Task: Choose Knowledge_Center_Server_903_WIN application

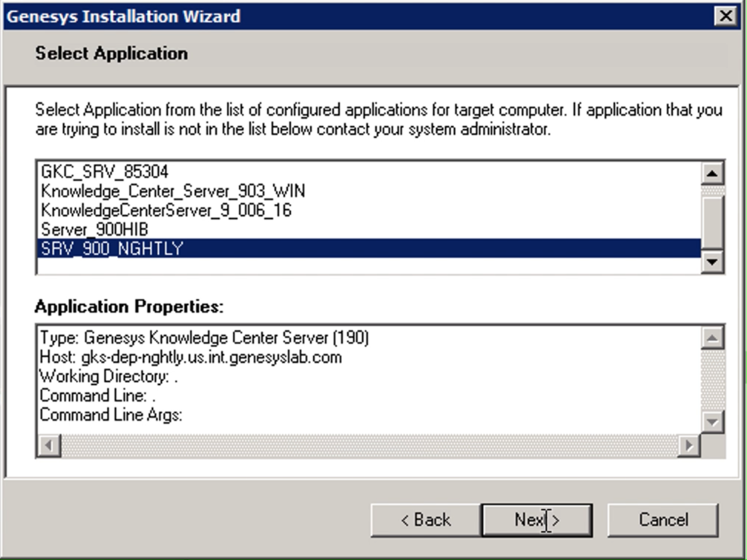Action: coord(173,191)
